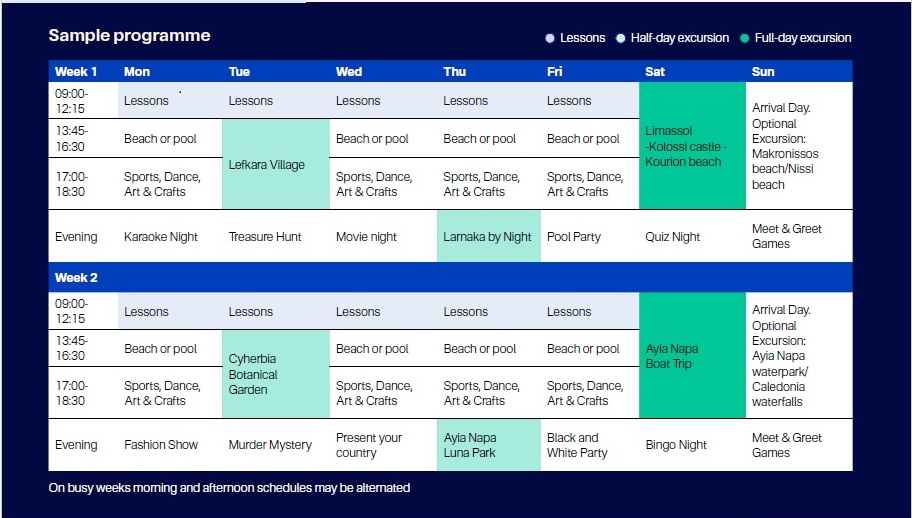Click the Ayia Napa Luna Park cell
This screenshot has height=518, width=912.
[x=488, y=445]
